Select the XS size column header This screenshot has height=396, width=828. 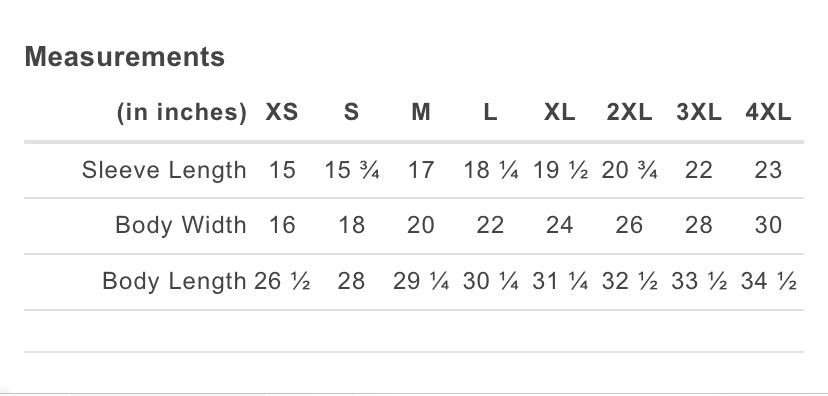pos(281,112)
